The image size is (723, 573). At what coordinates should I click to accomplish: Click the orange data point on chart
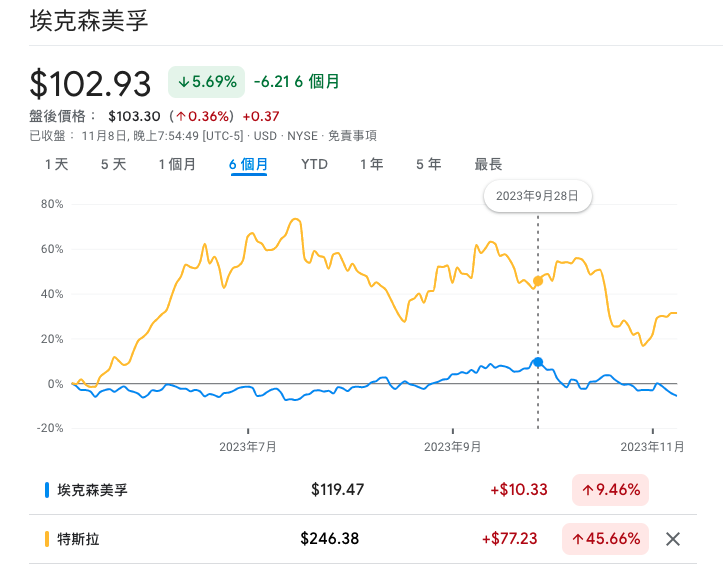[x=538, y=281]
